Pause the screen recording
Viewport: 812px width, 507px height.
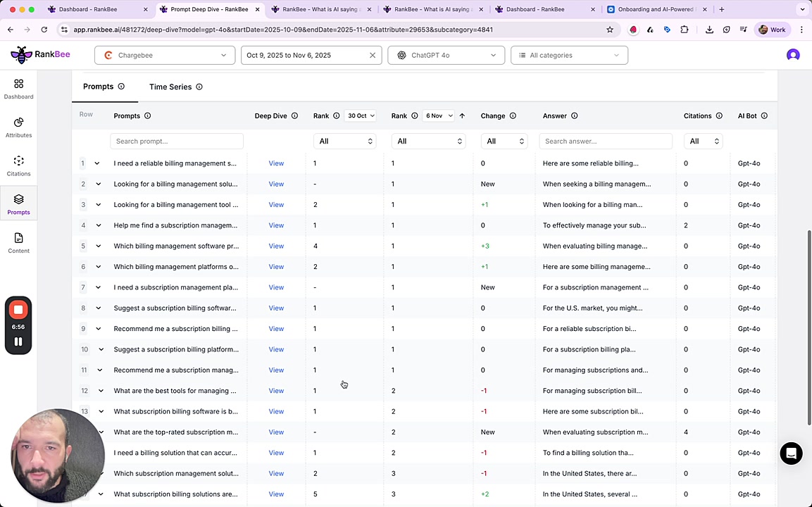[x=18, y=342]
